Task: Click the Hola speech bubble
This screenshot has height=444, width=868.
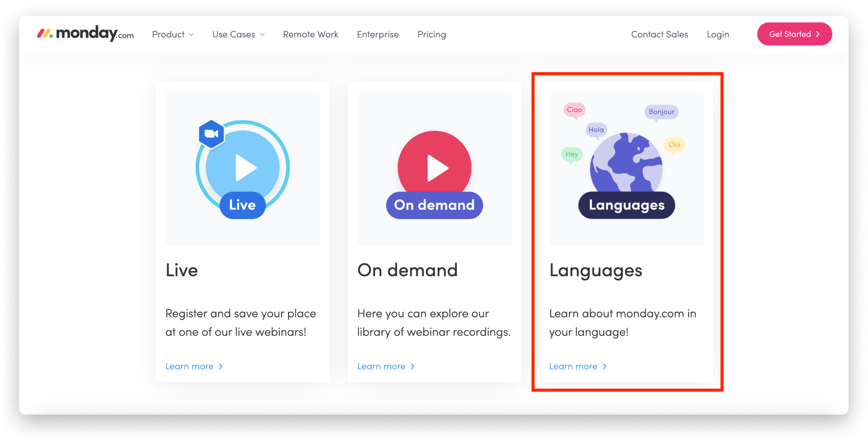Action: point(596,130)
